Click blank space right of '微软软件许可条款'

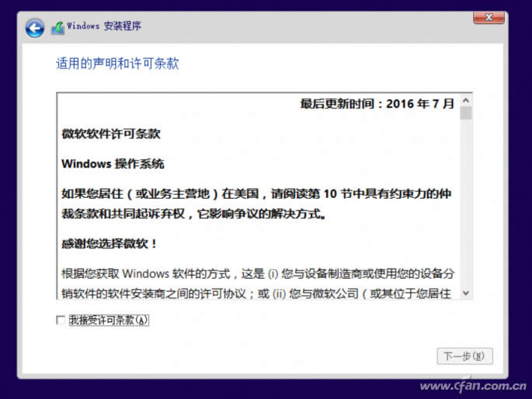(x=311, y=134)
